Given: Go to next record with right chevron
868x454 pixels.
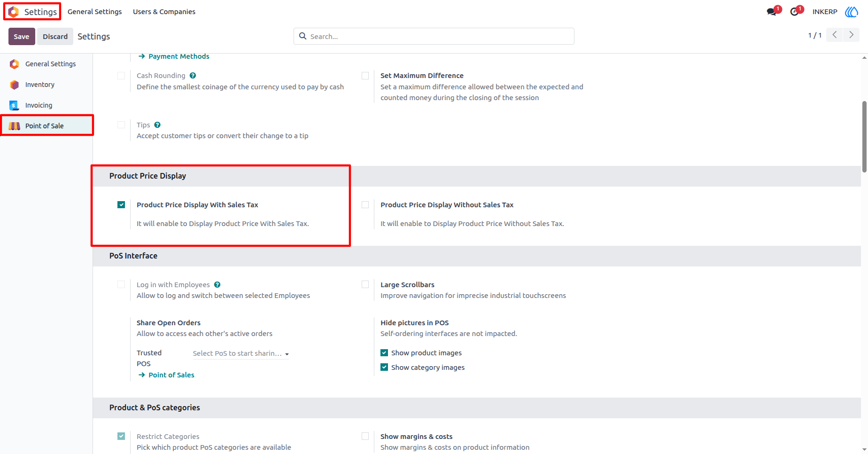Looking at the screenshot, I should [851, 35].
